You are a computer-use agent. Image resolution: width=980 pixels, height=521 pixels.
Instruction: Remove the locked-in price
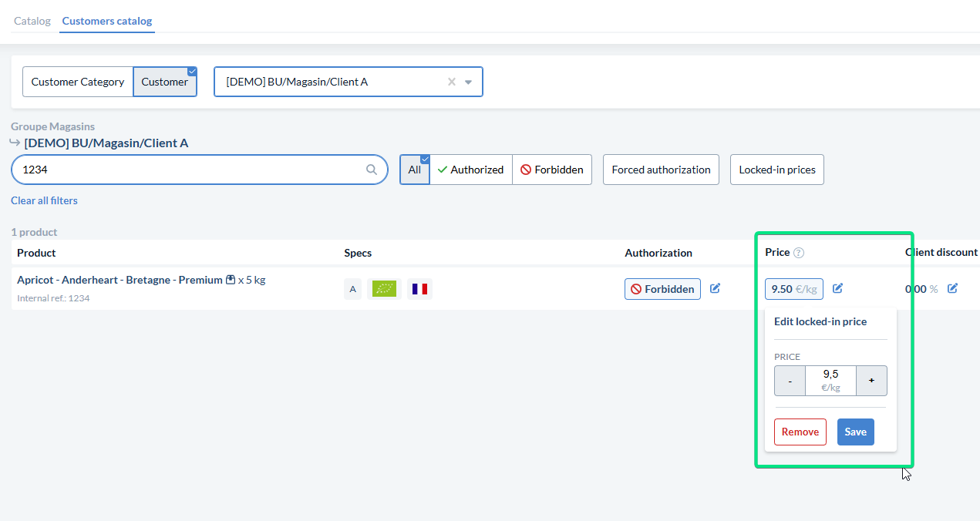pos(800,432)
